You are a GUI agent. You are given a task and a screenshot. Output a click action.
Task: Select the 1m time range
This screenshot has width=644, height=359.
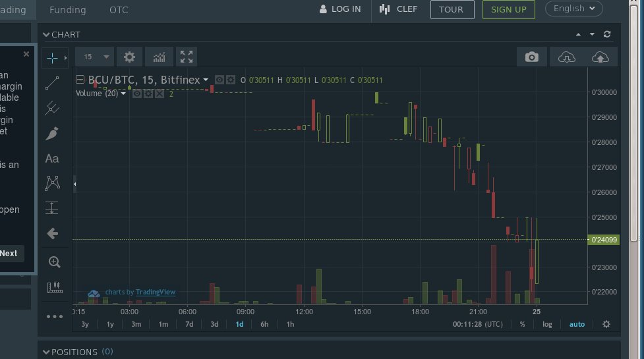click(163, 324)
